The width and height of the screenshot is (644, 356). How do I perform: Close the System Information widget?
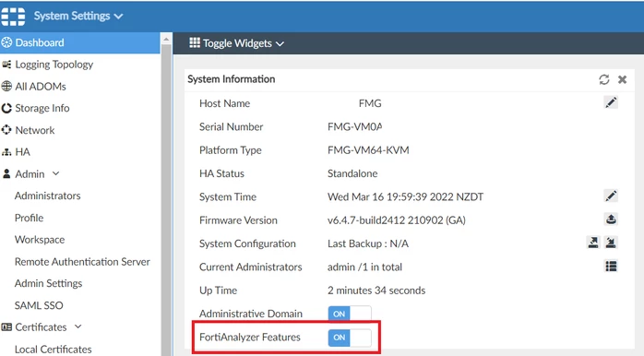coord(622,79)
